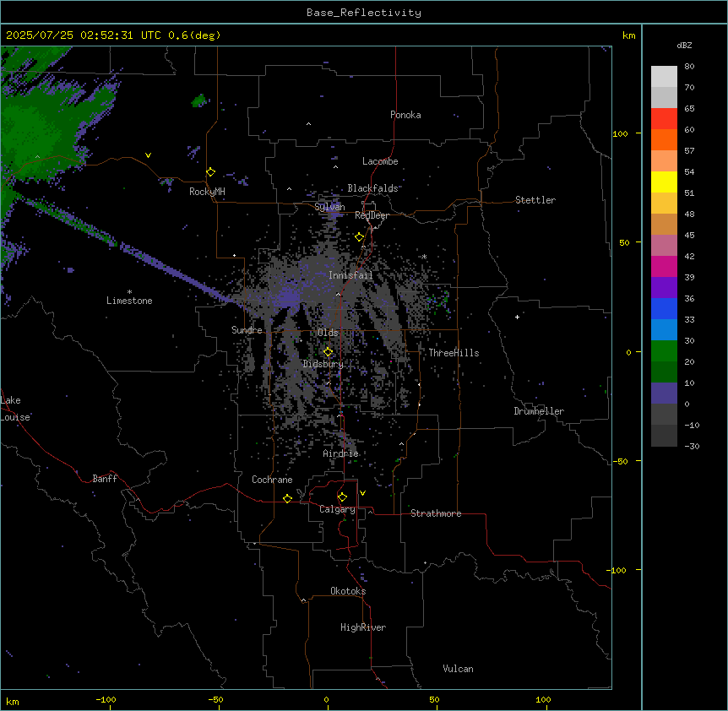Click the Strathmore city label
This screenshot has height=711, width=728.
436,513
